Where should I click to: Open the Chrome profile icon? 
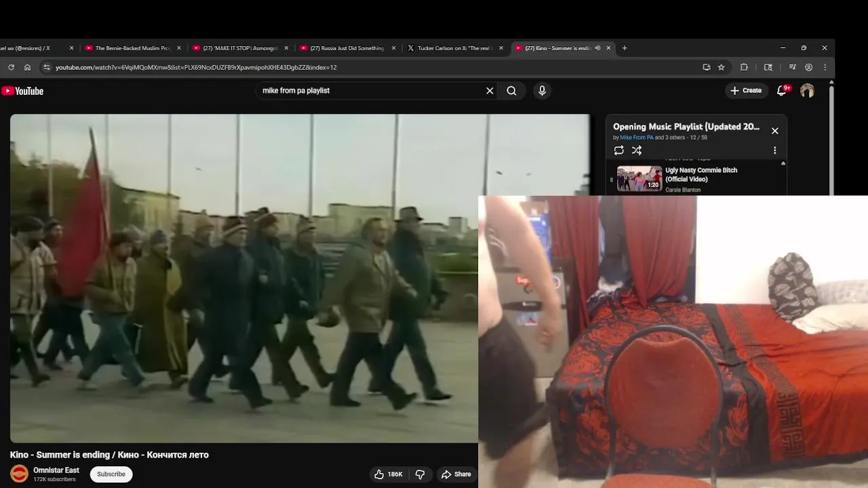click(808, 67)
